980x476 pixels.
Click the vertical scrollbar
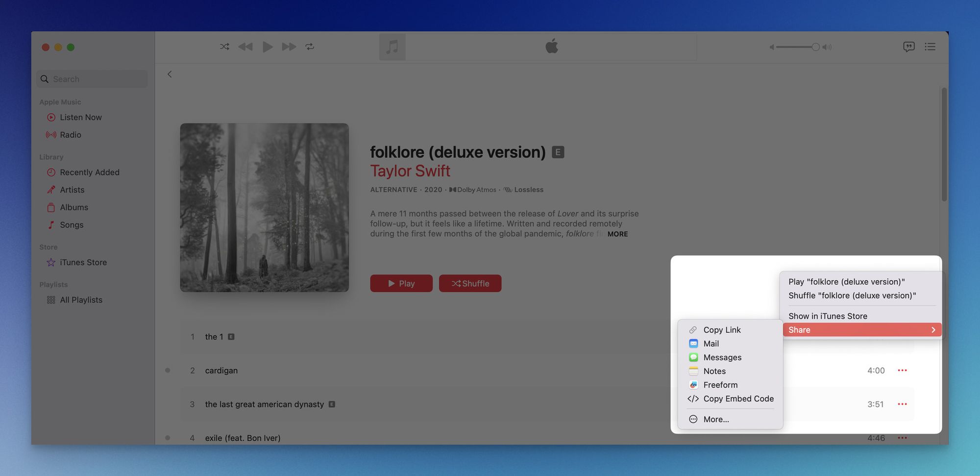pyautogui.click(x=944, y=144)
